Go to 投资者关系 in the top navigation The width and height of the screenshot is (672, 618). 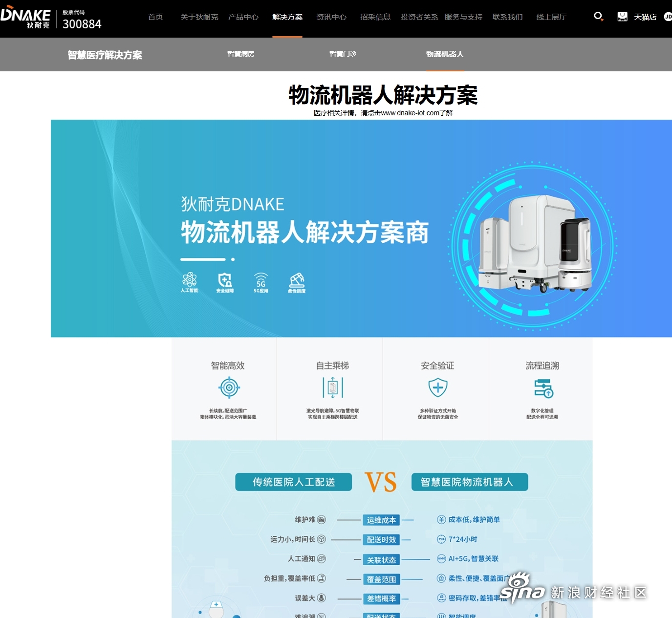(x=419, y=17)
